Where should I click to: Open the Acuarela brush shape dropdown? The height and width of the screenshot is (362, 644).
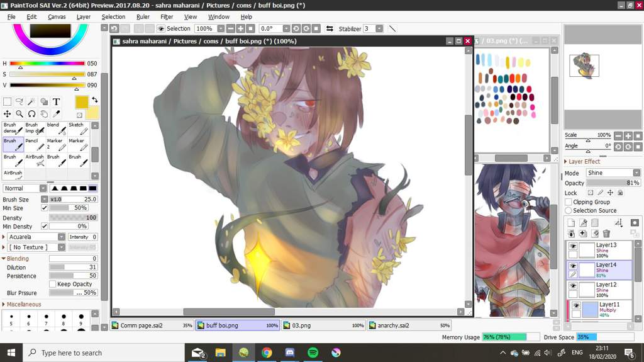pos(61,237)
